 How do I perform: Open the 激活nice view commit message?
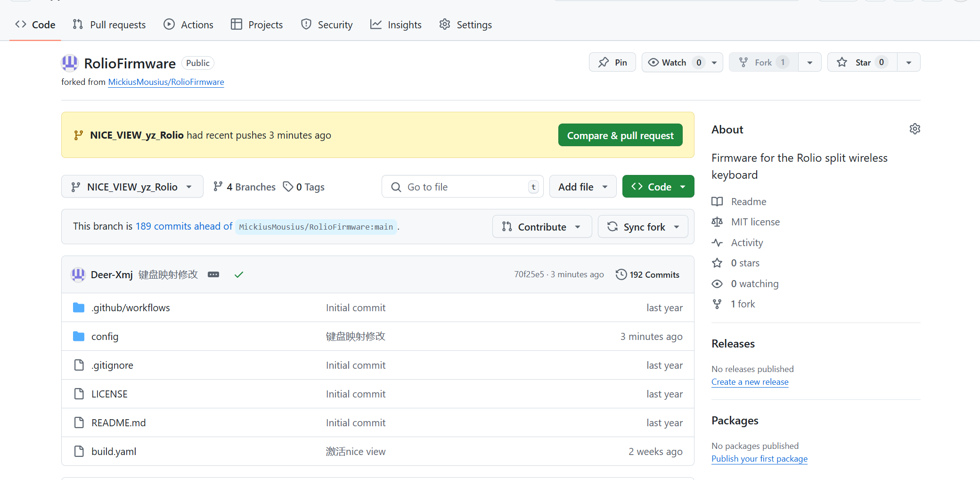tap(356, 452)
